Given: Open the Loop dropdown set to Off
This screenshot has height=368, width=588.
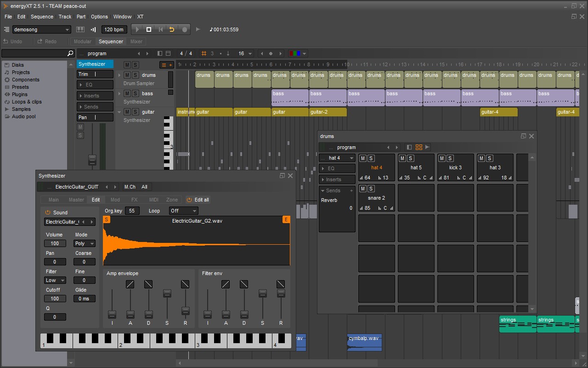Looking at the screenshot, I should tap(183, 210).
